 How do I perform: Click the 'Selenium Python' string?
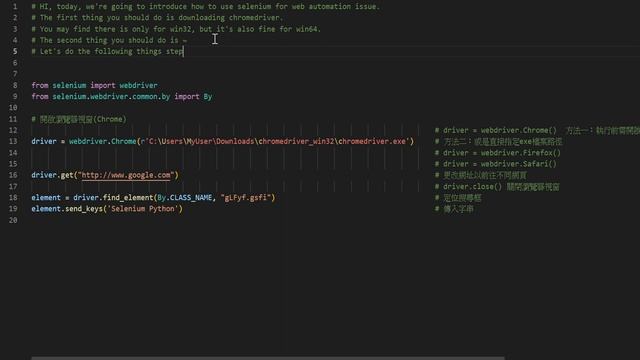click(x=143, y=209)
